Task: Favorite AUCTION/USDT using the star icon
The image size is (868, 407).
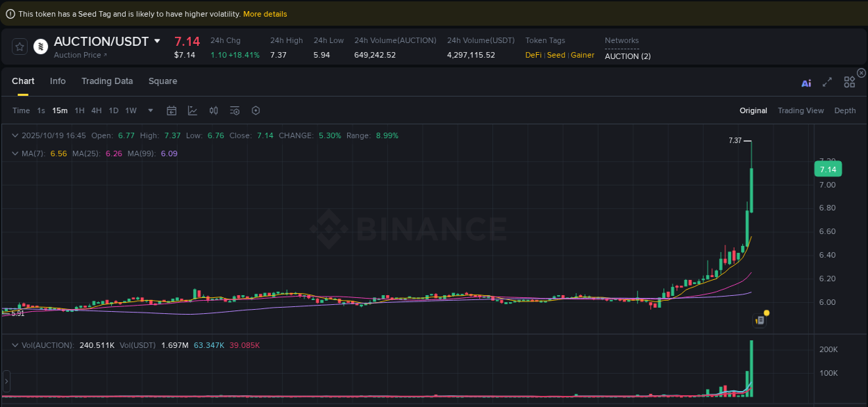Action: [x=19, y=47]
